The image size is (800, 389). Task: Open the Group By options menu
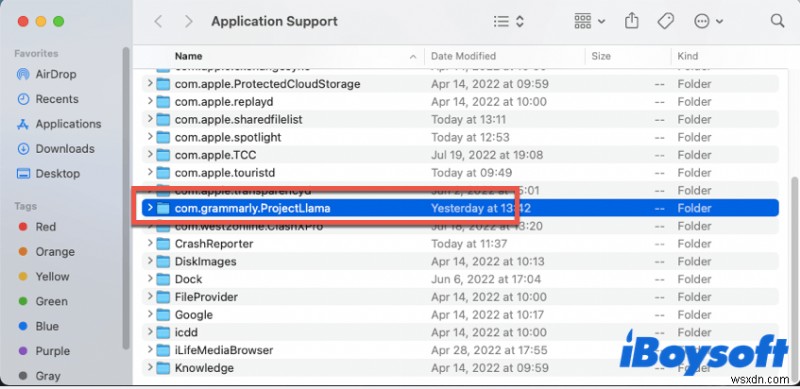(x=589, y=21)
